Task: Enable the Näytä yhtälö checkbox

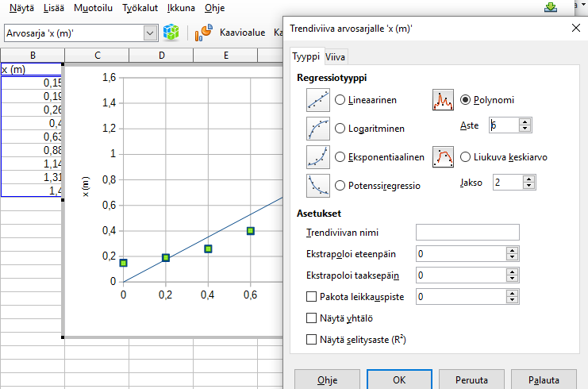Action: click(312, 318)
